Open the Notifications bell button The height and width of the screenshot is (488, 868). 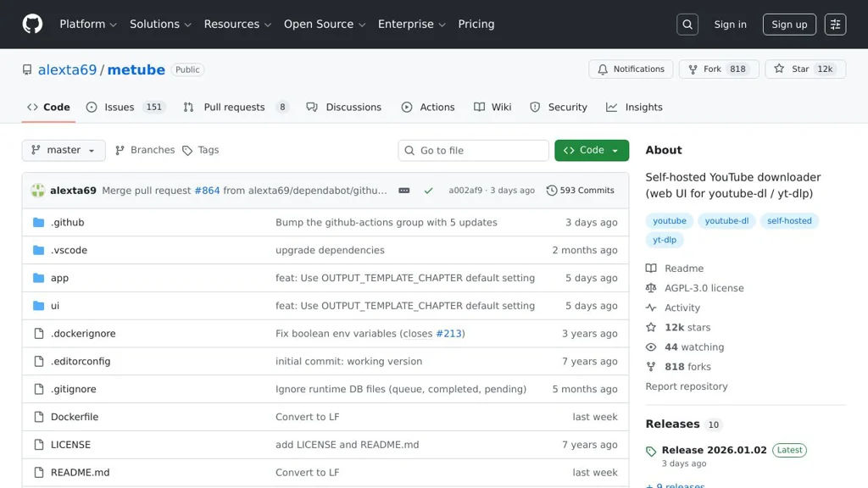click(x=631, y=69)
